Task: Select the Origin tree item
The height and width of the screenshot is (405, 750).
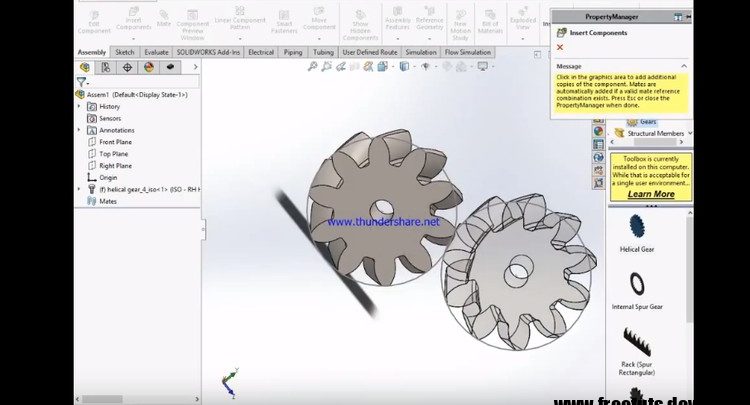Action: point(102,177)
